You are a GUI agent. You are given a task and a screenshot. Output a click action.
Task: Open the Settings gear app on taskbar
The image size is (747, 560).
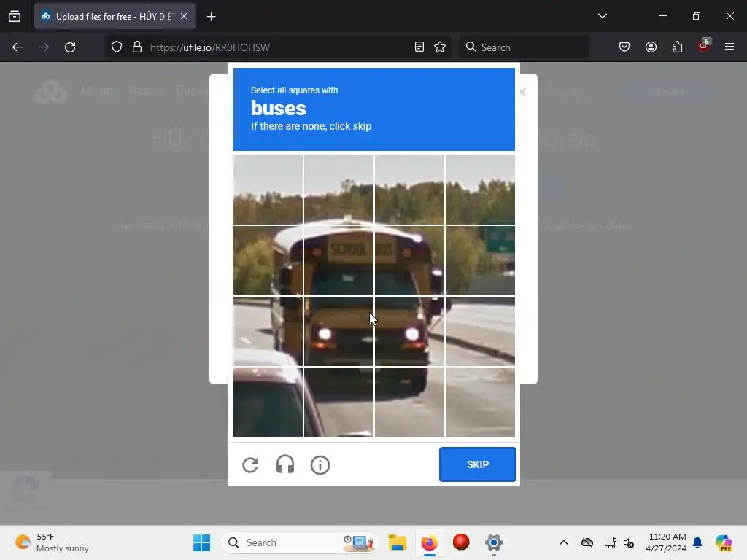[x=494, y=542]
